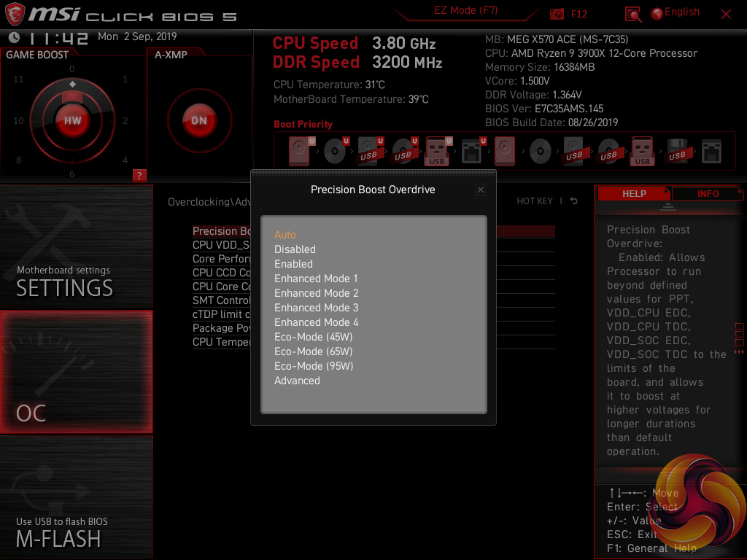Select Enhanced Mode 3
The width and height of the screenshot is (747, 560).
(317, 308)
